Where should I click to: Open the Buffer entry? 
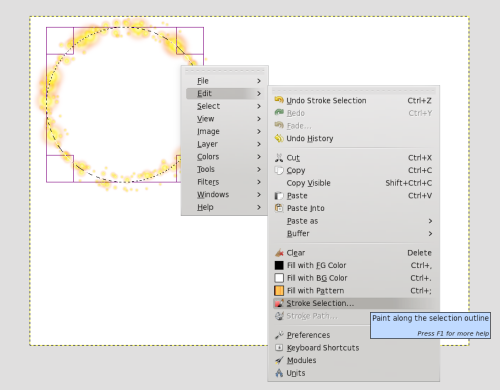click(x=353, y=234)
